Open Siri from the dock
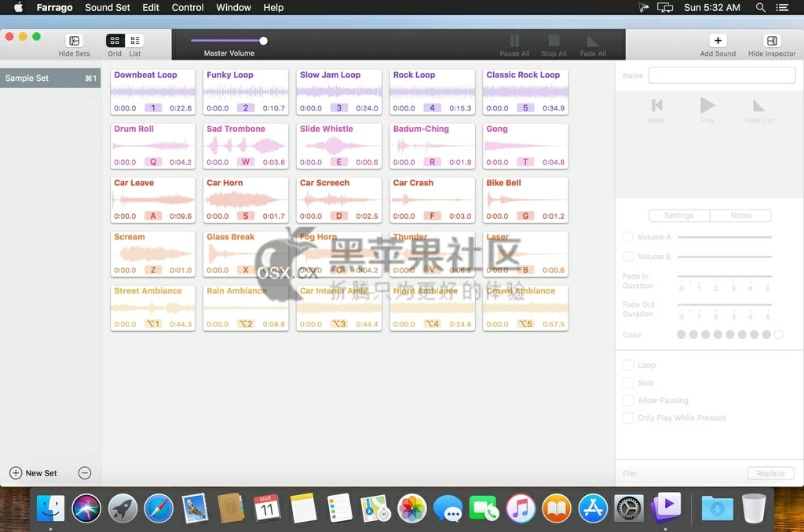804x532 pixels. coord(86,508)
